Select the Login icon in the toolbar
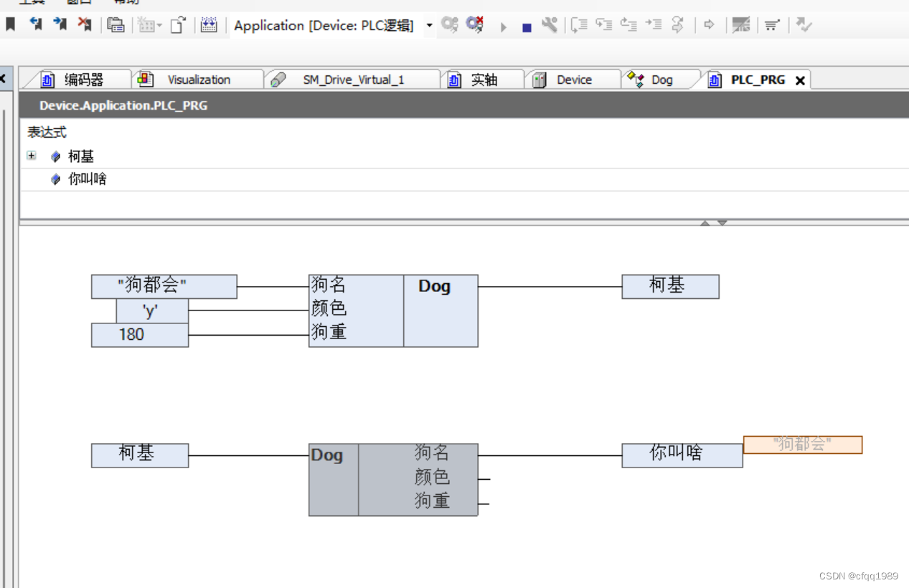The width and height of the screenshot is (909, 588). 449,26
